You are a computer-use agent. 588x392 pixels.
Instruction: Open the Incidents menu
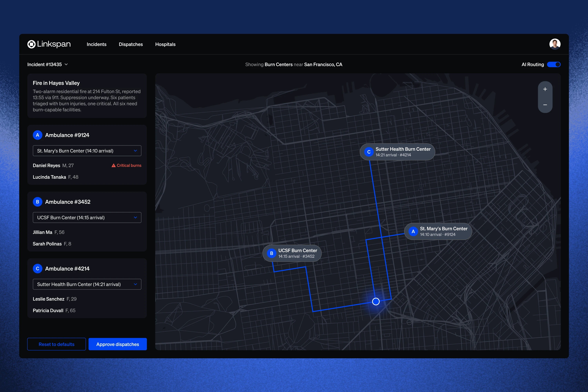(96, 44)
